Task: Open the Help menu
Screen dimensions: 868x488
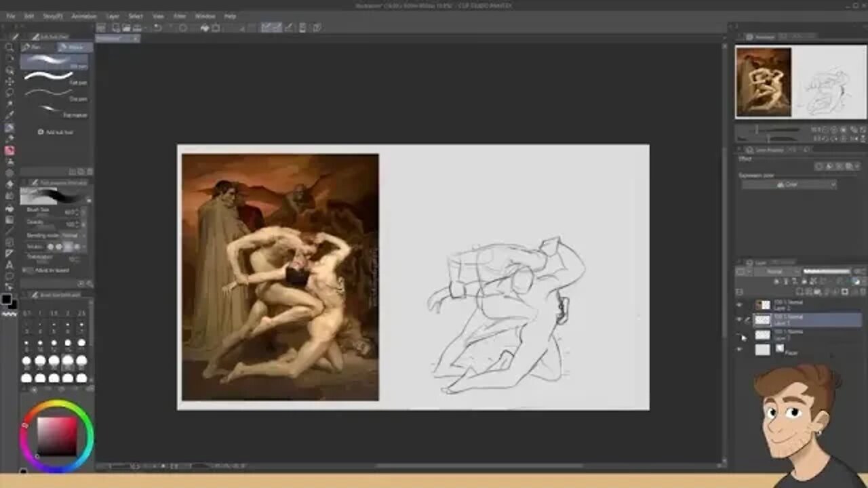Action: [231, 16]
